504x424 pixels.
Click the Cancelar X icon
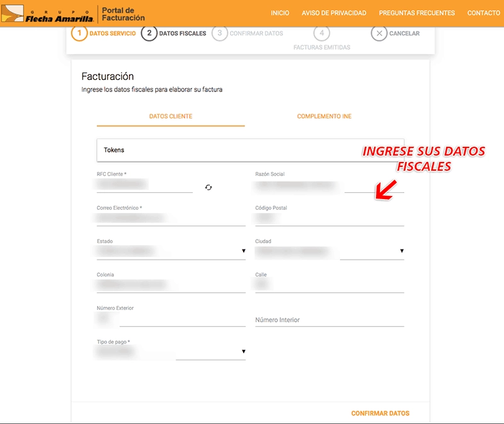pyautogui.click(x=379, y=33)
